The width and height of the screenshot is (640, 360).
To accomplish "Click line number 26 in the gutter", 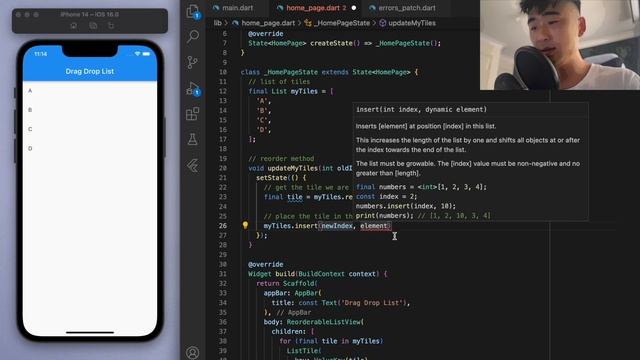I will 222,226.
